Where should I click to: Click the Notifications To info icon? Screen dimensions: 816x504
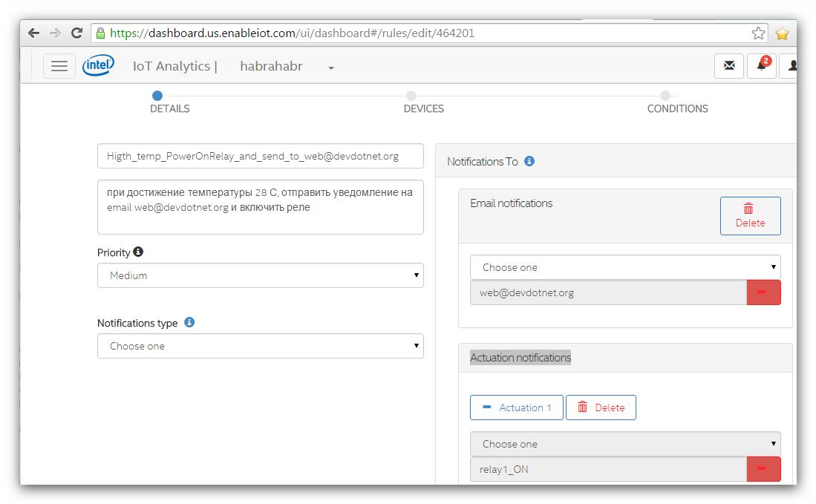[529, 161]
